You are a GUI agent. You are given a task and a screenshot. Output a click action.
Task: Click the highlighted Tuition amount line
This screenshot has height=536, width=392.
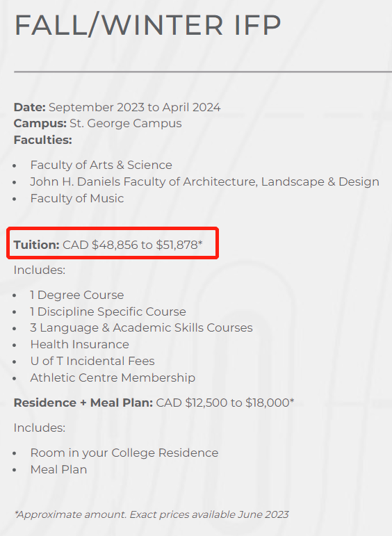(108, 245)
